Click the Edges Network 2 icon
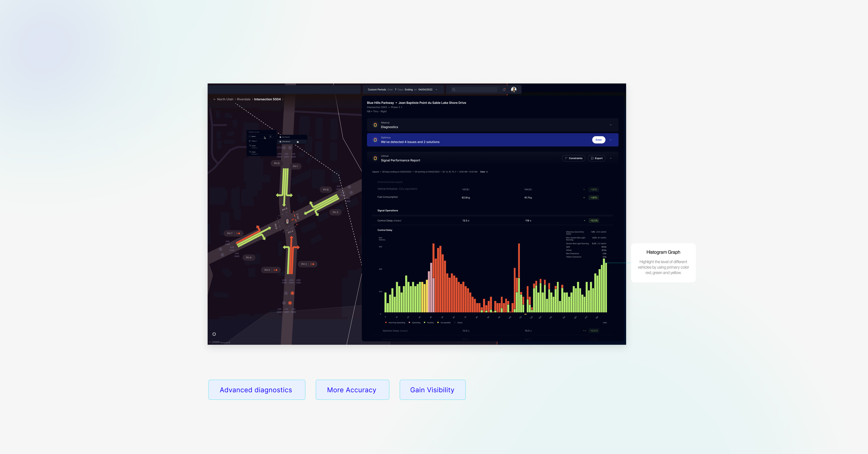Screen dimensions: 868x454 (x=250, y=152)
